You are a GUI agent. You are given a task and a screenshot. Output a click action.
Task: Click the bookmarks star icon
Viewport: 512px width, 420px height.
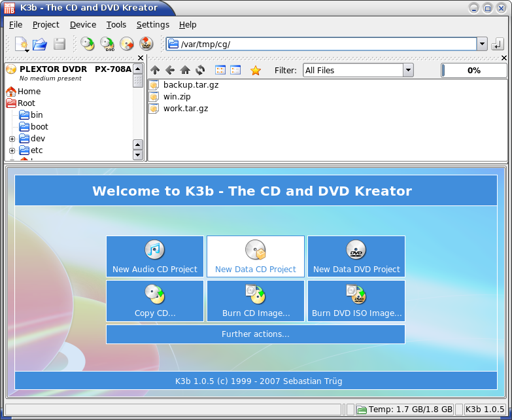pyautogui.click(x=256, y=70)
